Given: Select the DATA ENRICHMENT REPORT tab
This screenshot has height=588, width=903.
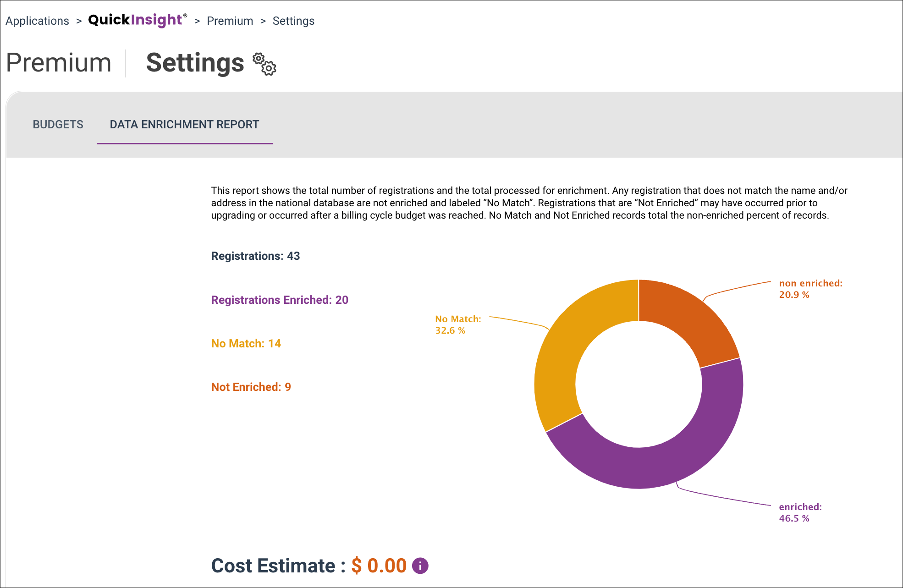Looking at the screenshot, I should click(x=184, y=125).
